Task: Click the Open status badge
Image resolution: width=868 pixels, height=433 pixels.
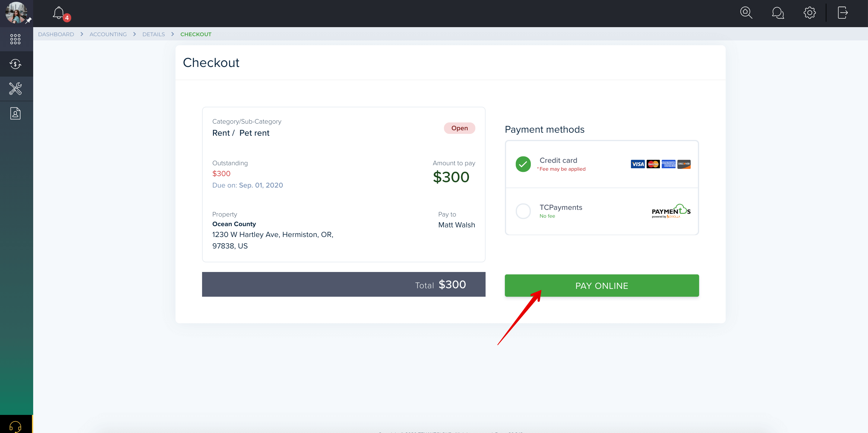Action: 459,128
